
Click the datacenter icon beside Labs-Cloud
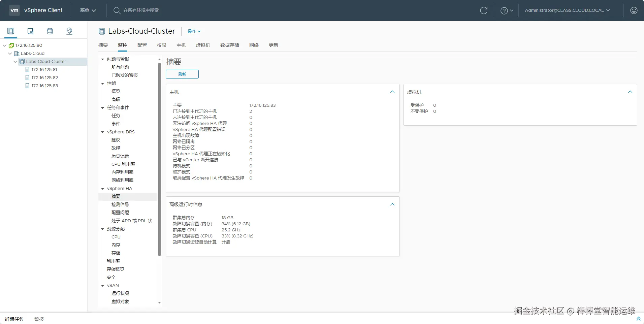[17, 54]
